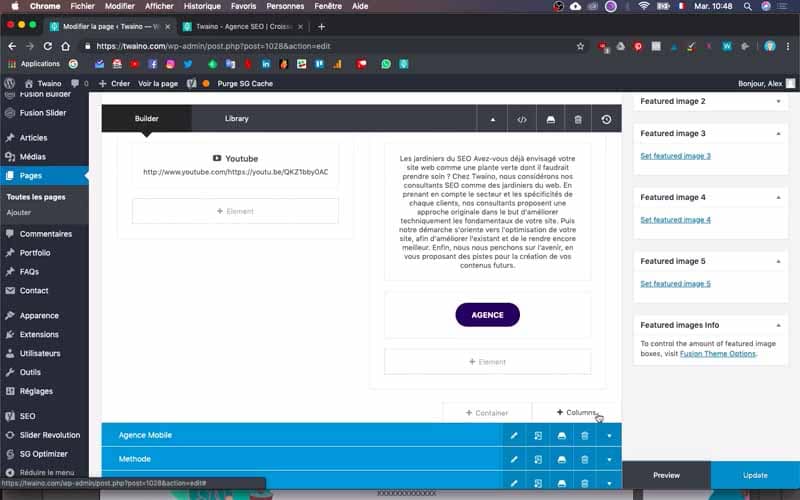This screenshot has height=500, width=800.
Task: Open the Favoris menu in the menu bar
Action: [x=243, y=6]
